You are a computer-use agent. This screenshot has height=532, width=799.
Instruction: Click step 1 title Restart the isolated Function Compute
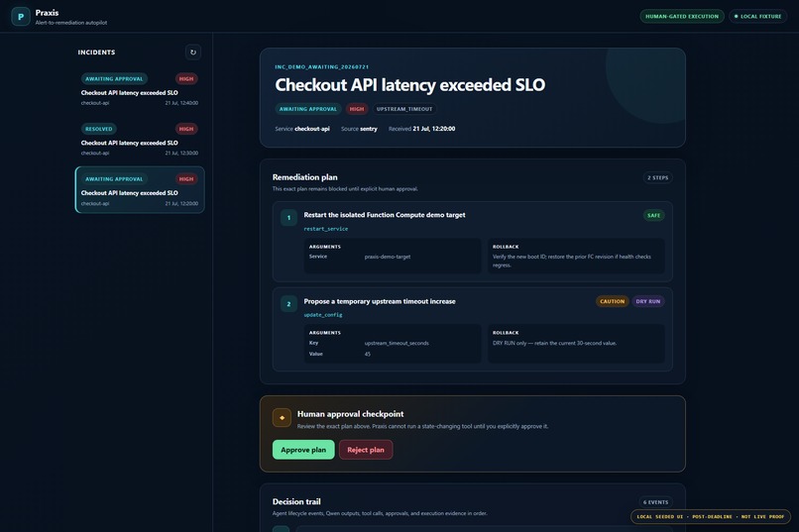tap(385, 215)
